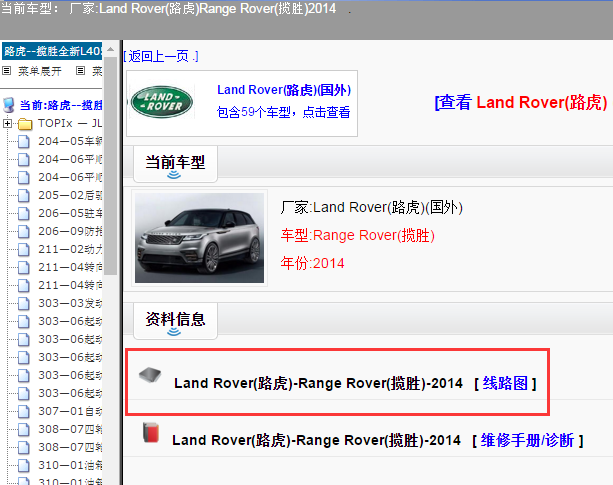Open the 资料信息 section tab
The height and width of the screenshot is (485, 613).
[x=175, y=320]
